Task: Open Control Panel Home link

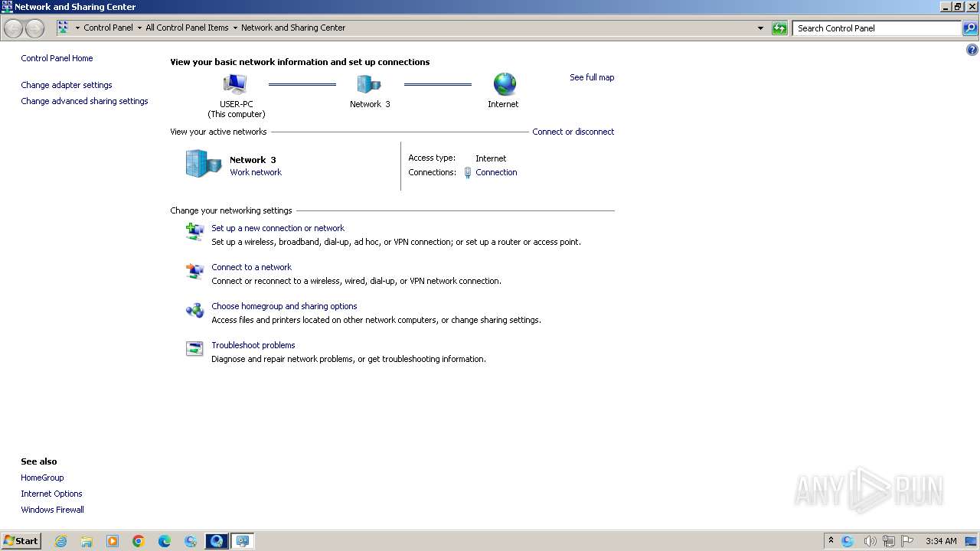Action: click(x=57, y=58)
